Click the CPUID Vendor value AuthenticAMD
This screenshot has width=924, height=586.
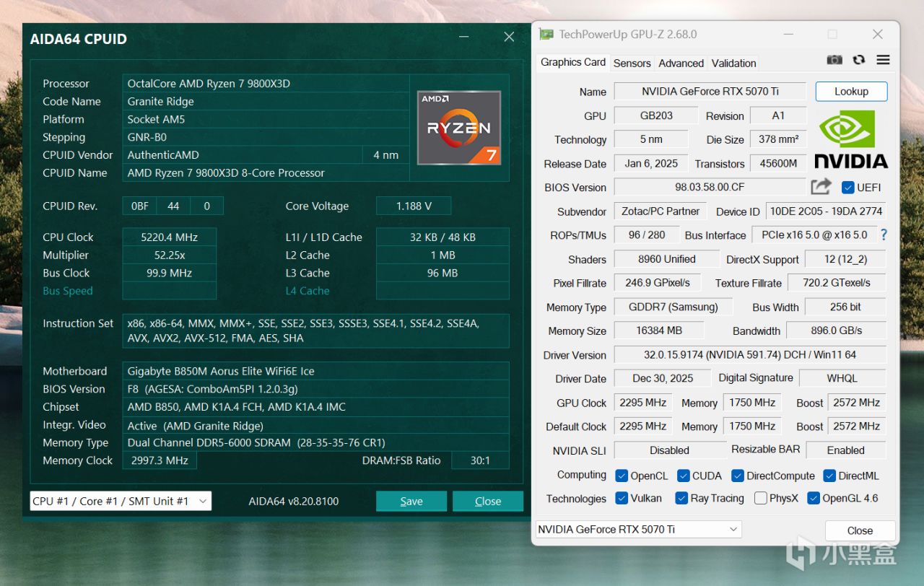(x=243, y=154)
